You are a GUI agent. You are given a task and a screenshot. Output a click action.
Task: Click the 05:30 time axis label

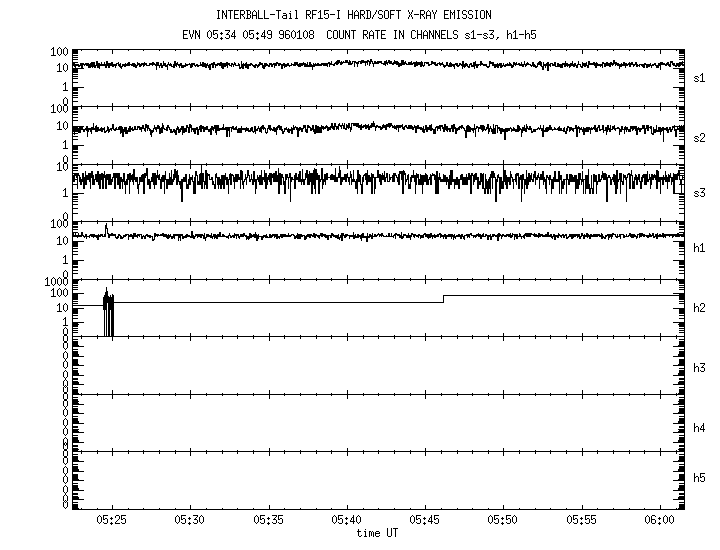tap(190, 521)
